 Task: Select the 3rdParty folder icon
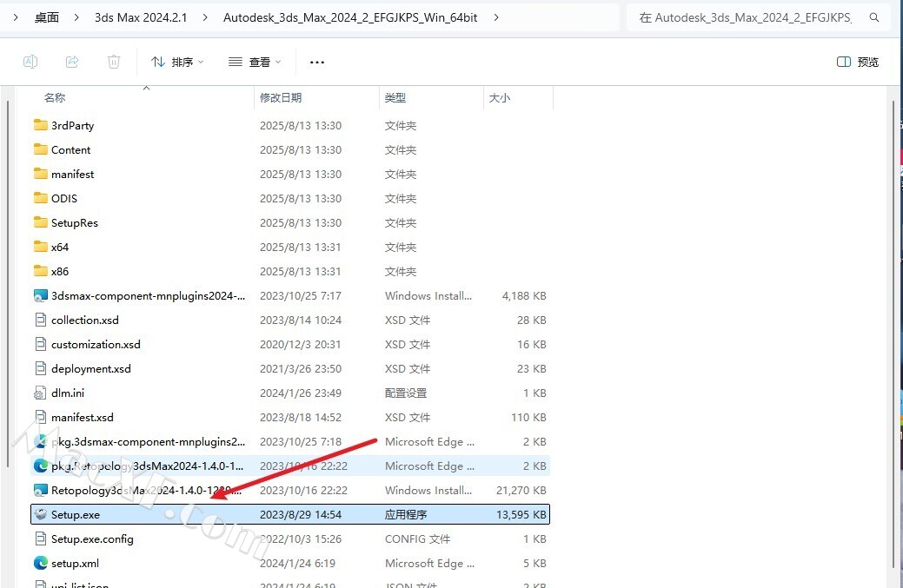tap(40, 125)
